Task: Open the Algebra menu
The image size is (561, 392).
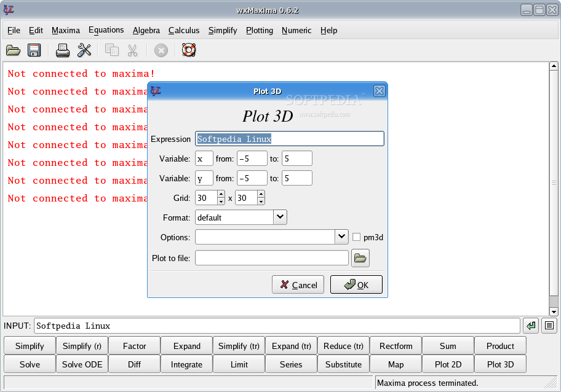Action: (x=146, y=30)
